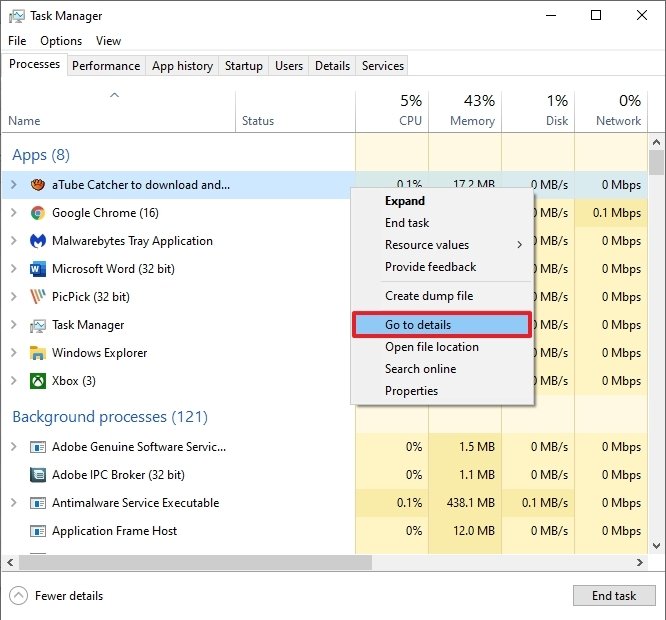
Task: Switch to the Services tab
Action: click(x=383, y=66)
